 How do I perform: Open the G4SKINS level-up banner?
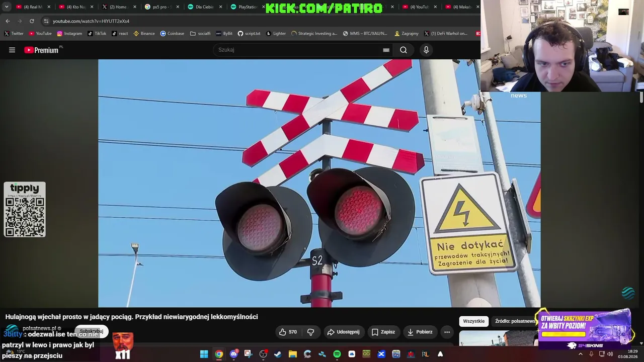tap(584, 329)
